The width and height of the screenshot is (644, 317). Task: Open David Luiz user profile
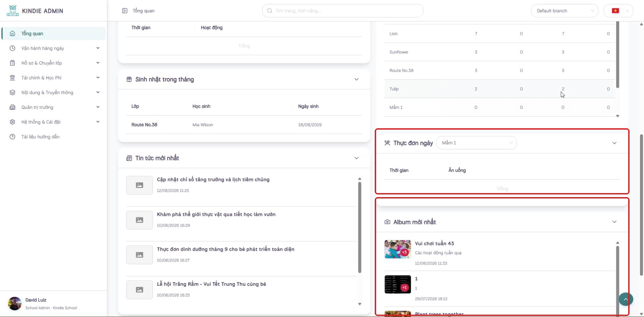click(x=54, y=304)
